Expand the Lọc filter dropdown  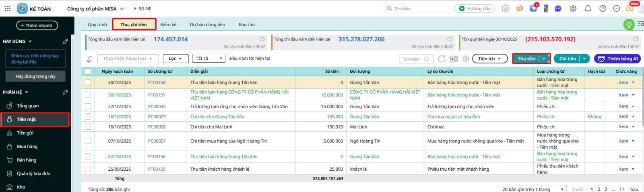click(x=175, y=59)
